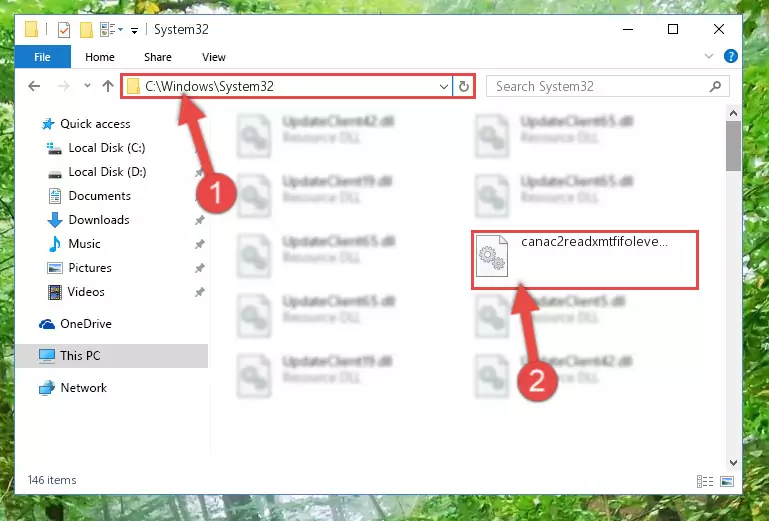Click the address bar path C:\Windows\System32
This screenshot has width=769, height=521.
(x=209, y=86)
